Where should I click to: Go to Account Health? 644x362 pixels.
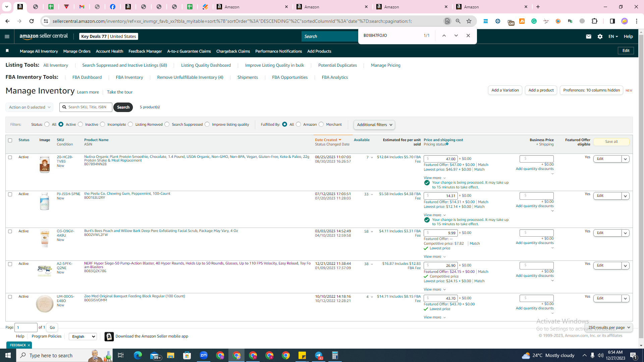click(109, 51)
